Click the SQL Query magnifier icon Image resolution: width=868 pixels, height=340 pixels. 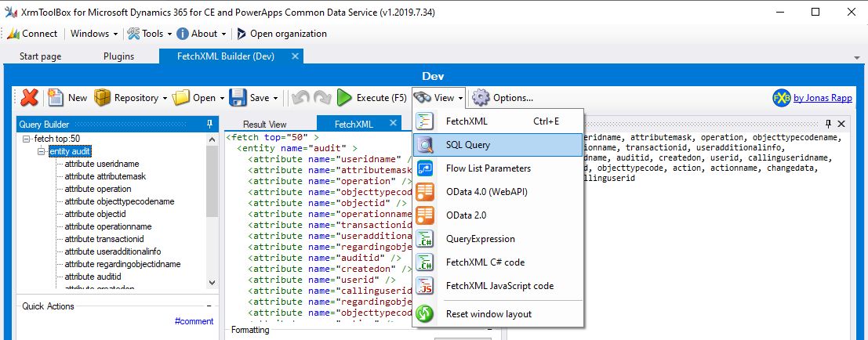tap(425, 145)
